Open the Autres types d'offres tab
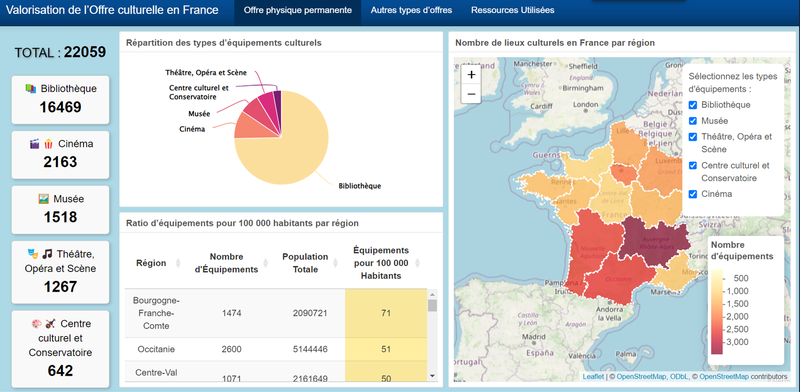The width and height of the screenshot is (800, 392). [411, 10]
